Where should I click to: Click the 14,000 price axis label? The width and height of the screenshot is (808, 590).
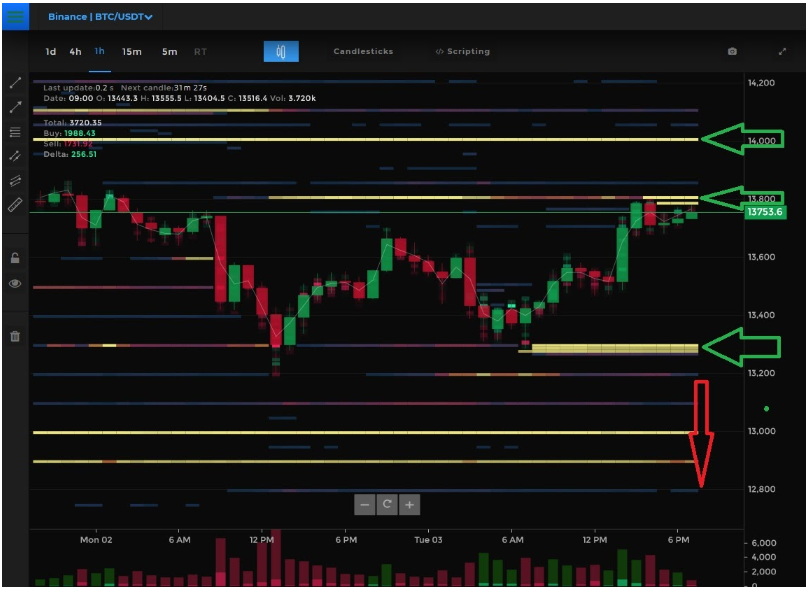tap(761, 141)
